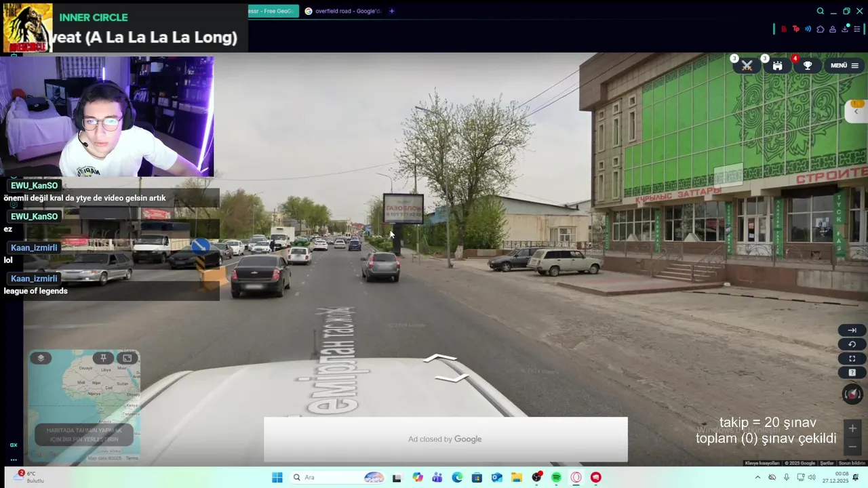This screenshot has height=488, width=868.
Task: Click the map layers button
Action: point(41,358)
